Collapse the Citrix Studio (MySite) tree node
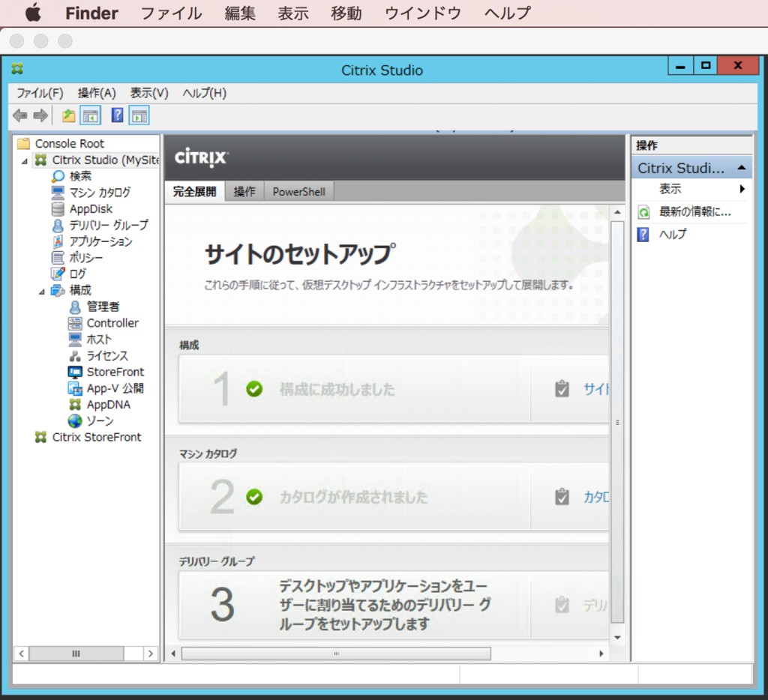 point(25,160)
